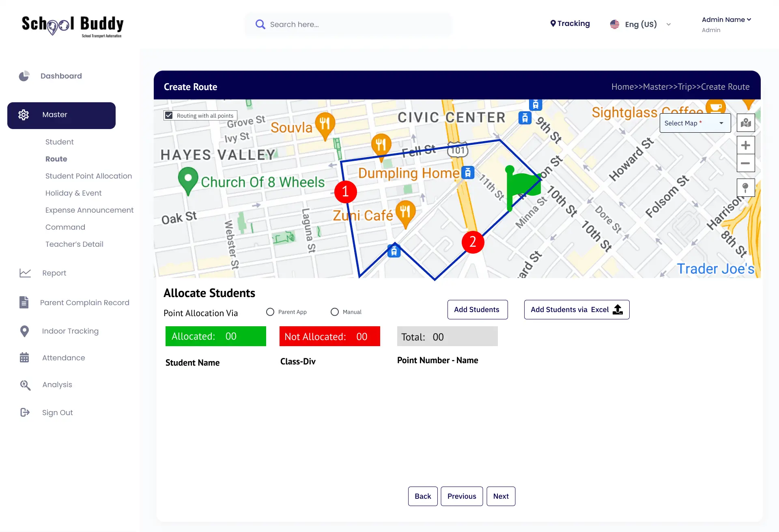
Task: Select the Parent App radio button
Action: (270, 312)
